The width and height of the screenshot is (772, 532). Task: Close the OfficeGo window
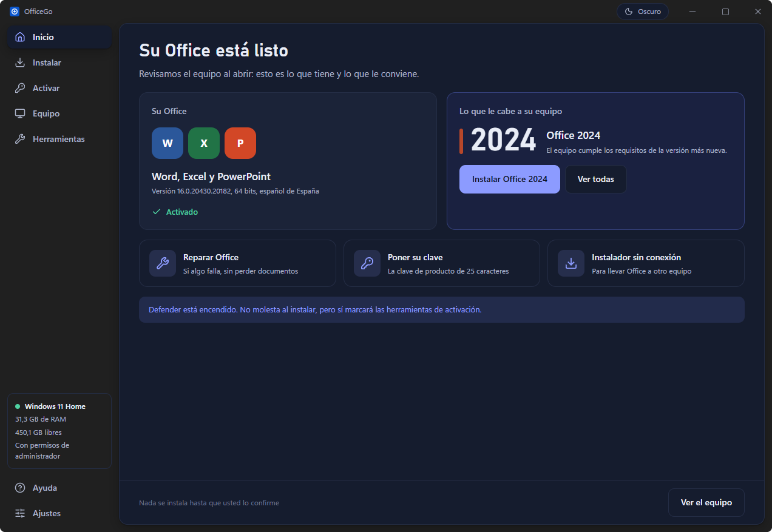pyautogui.click(x=758, y=12)
